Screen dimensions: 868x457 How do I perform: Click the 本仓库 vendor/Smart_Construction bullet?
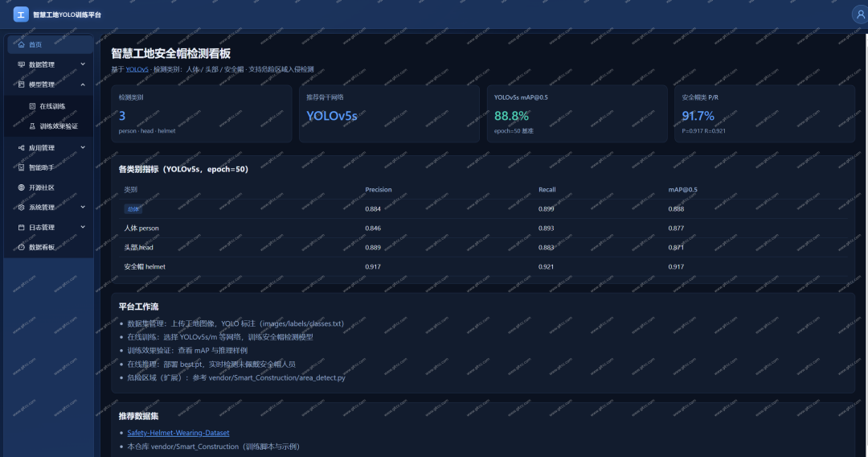coord(214,447)
